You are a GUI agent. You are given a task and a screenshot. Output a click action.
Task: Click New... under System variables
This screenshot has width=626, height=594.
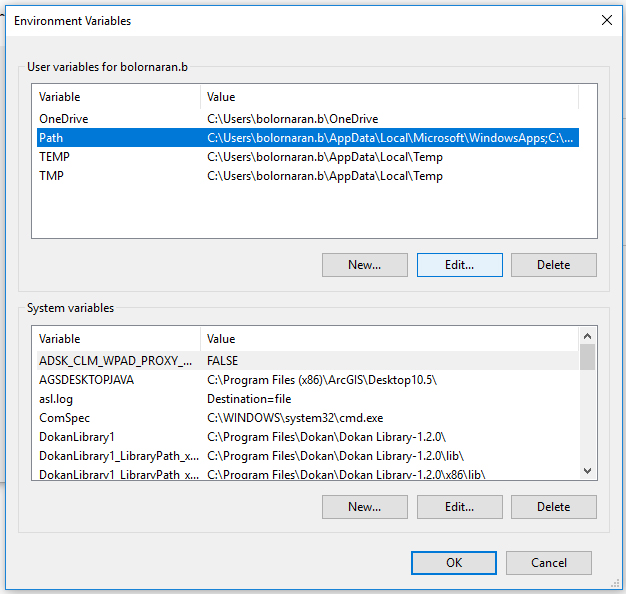(x=365, y=507)
